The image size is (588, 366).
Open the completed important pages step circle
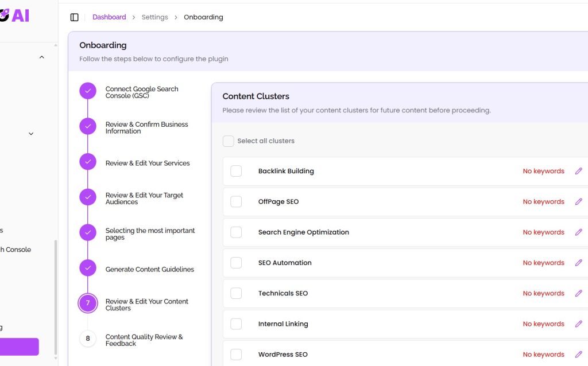pyautogui.click(x=88, y=232)
